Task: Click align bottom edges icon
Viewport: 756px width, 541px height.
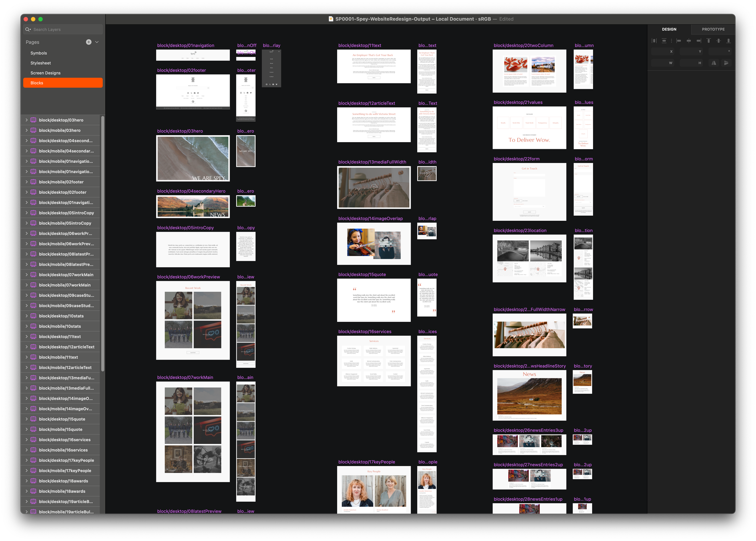Action: (729, 41)
